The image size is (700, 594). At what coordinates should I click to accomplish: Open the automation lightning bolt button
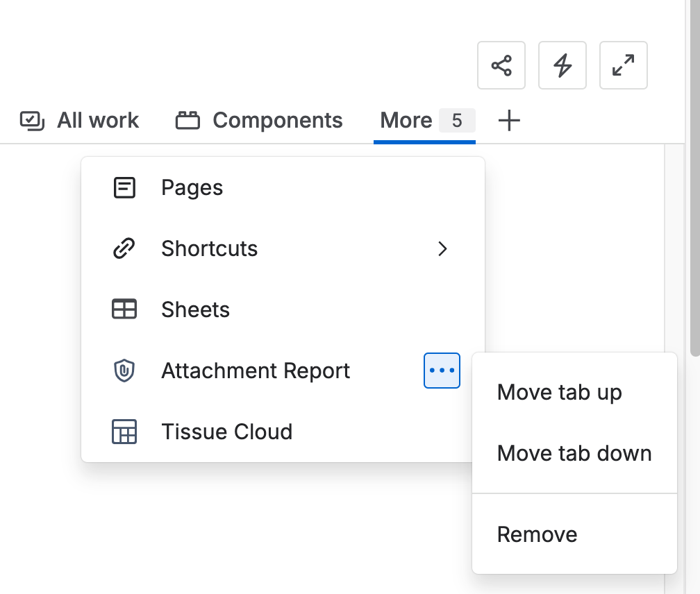tap(562, 66)
